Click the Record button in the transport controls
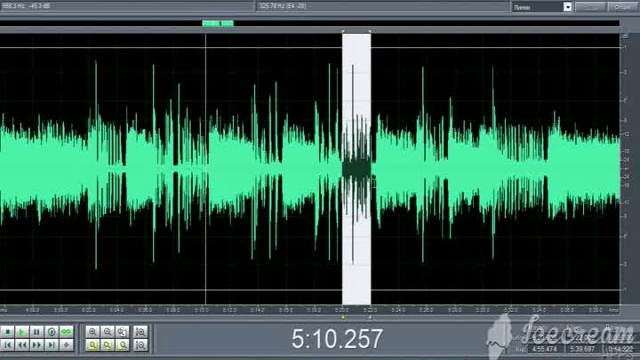Screen dimensions: 640x360 [x=66, y=345]
